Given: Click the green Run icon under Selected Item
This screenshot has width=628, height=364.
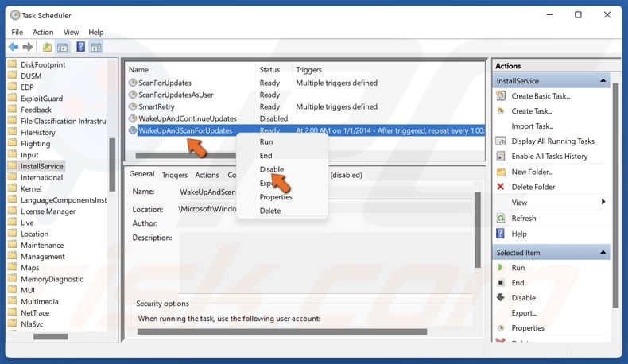Looking at the screenshot, I should pos(500,268).
